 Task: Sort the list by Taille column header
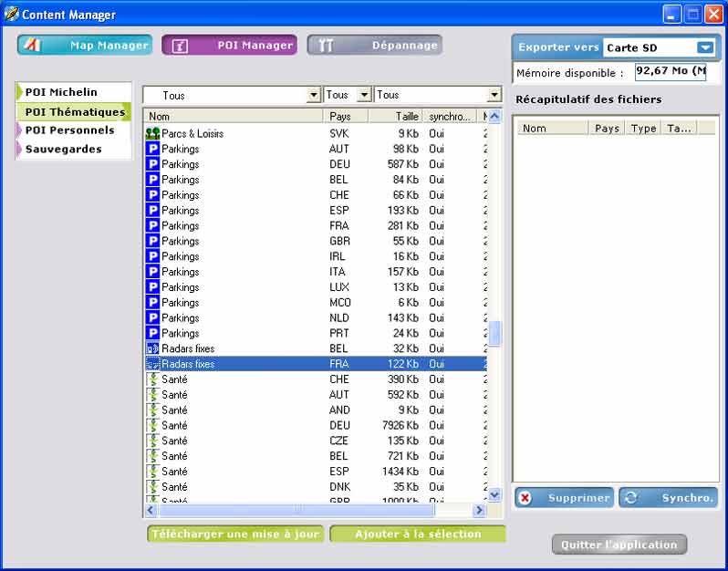point(395,116)
